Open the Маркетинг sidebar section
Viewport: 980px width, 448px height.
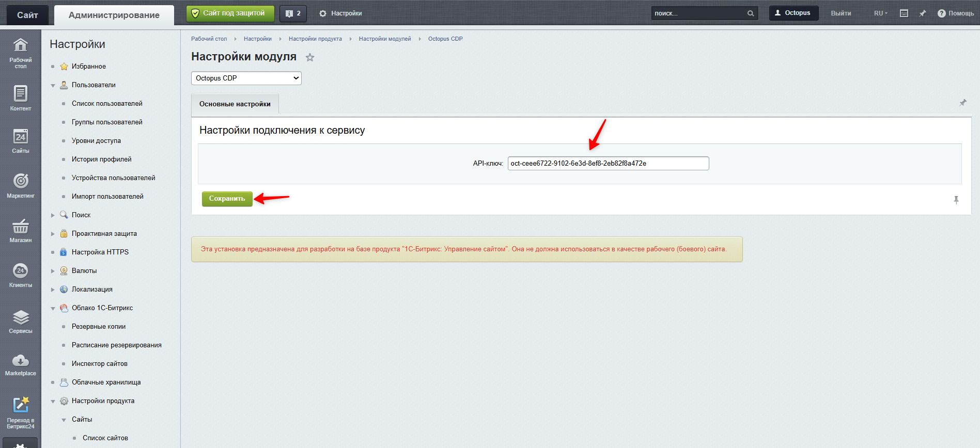coord(20,186)
